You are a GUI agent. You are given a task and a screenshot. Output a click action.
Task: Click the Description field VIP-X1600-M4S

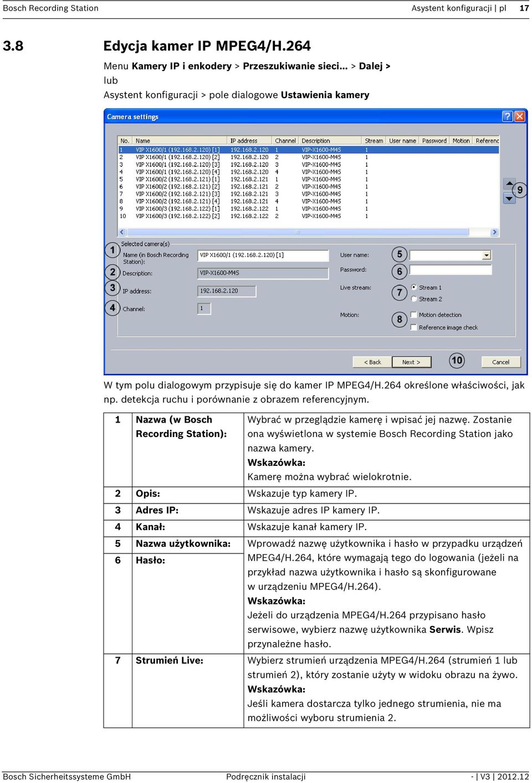pos(263,273)
